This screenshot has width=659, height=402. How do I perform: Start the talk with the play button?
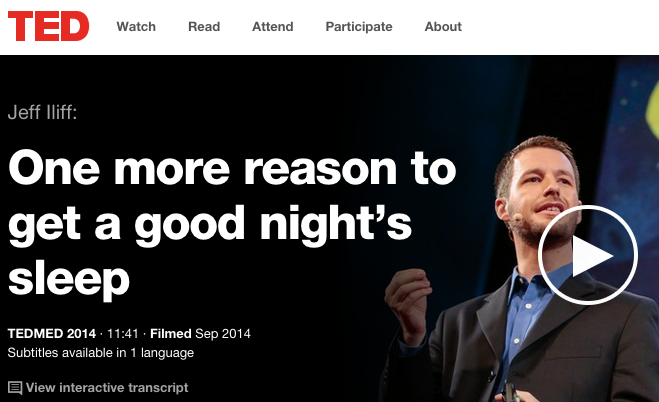[588, 255]
